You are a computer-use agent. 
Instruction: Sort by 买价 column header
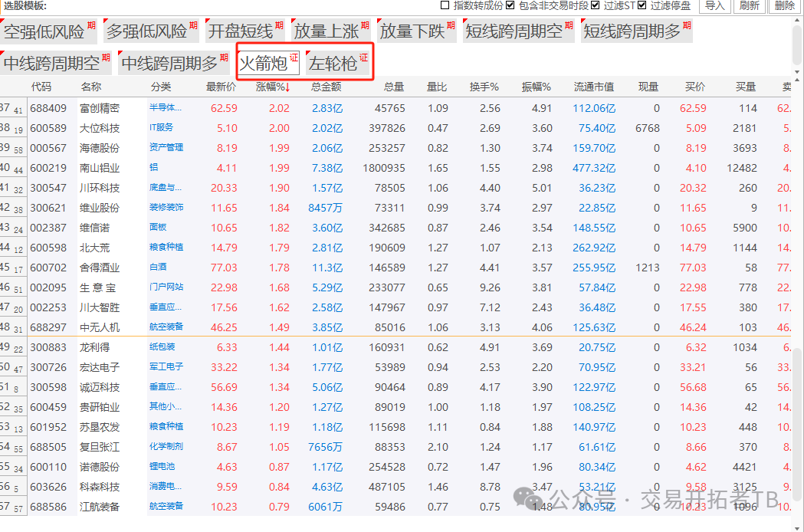(695, 87)
